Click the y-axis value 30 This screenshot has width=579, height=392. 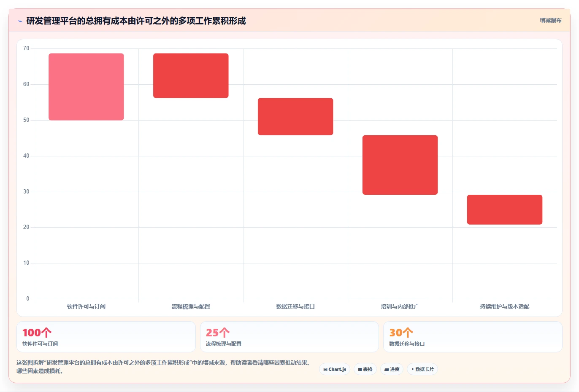(x=26, y=192)
